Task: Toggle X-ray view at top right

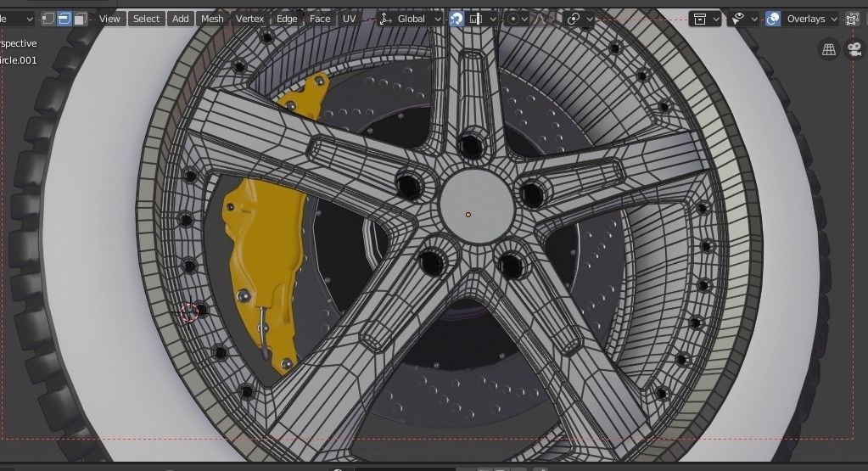Action: 852,19
